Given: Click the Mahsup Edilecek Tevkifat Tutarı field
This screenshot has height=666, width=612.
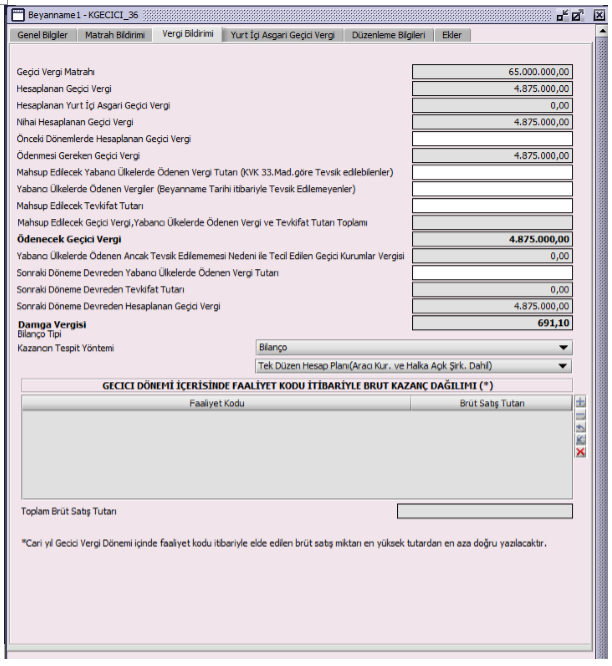Looking at the screenshot, I should [x=492, y=206].
